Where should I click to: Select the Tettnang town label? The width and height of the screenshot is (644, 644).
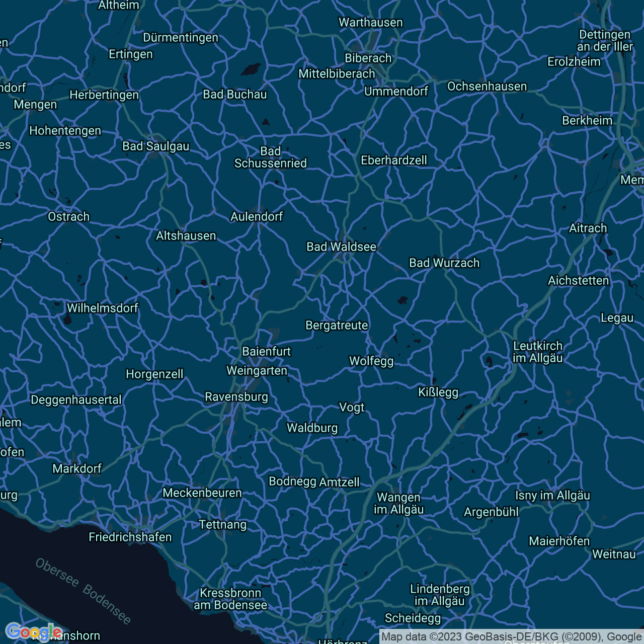pyautogui.click(x=223, y=525)
